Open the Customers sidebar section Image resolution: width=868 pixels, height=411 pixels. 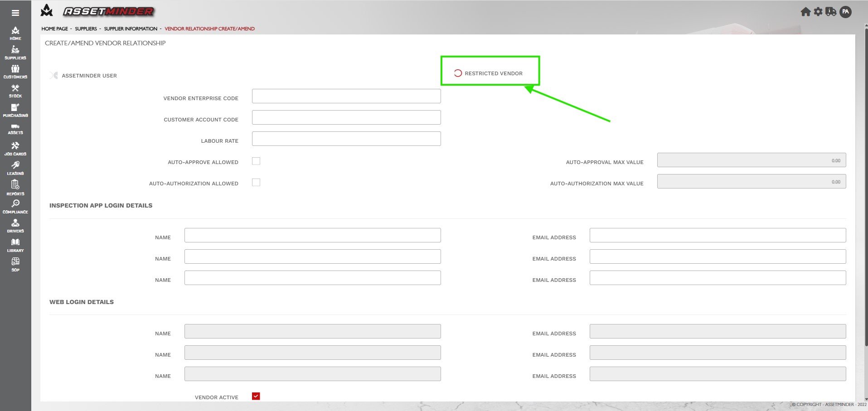(x=15, y=72)
